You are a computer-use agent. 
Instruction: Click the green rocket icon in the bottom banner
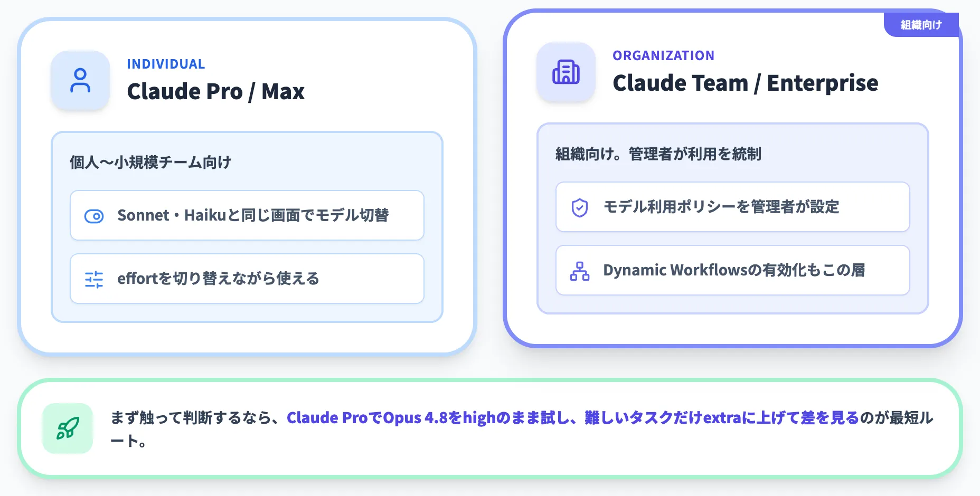pos(68,428)
